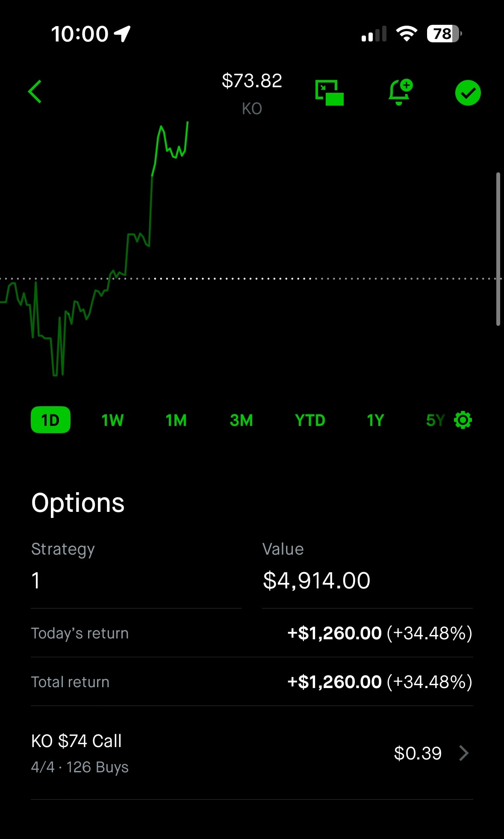Select the 1D chart range
This screenshot has height=839, width=504.
[x=50, y=420]
